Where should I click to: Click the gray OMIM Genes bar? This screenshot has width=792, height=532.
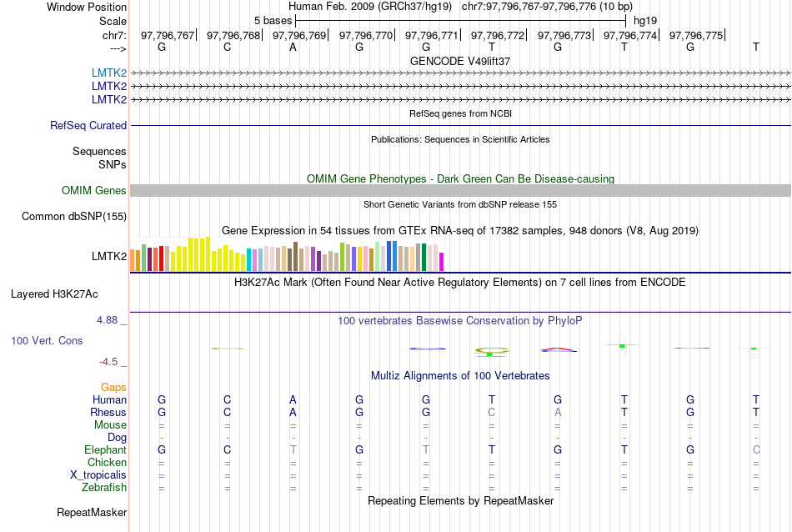(x=460, y=190)
